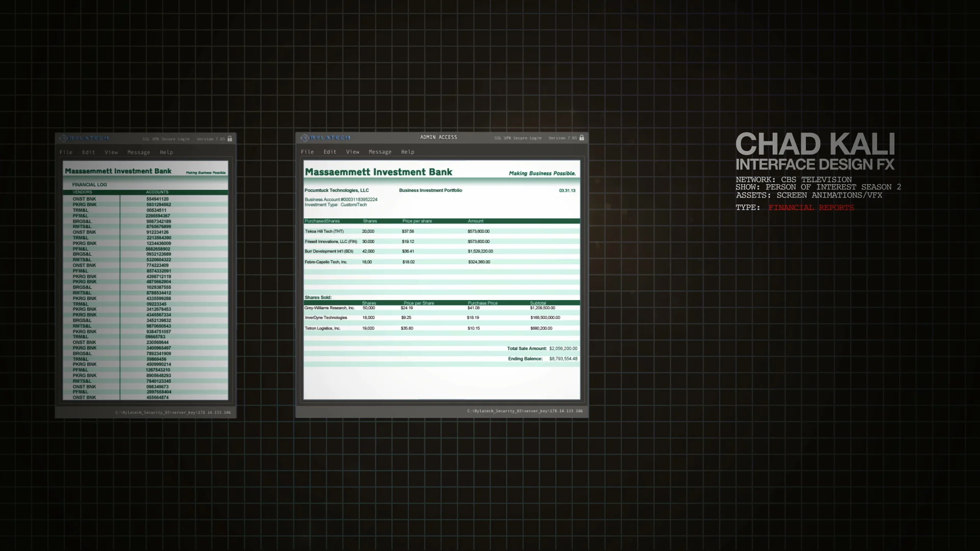Click the Vendors column header in the Financial Log
Image resolution: width=980 pixels, height=551 pixels.
pyautogui.click(x=82, y=192)
